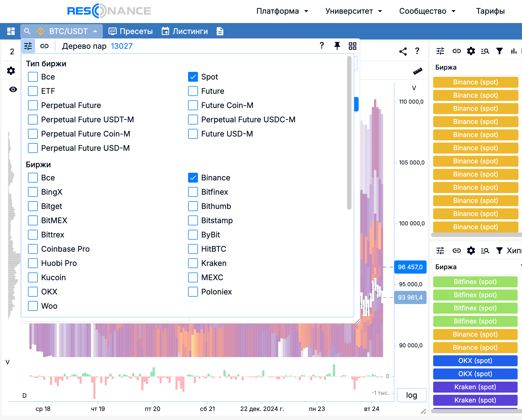Check the Kraken exchange

pos(193,263)
